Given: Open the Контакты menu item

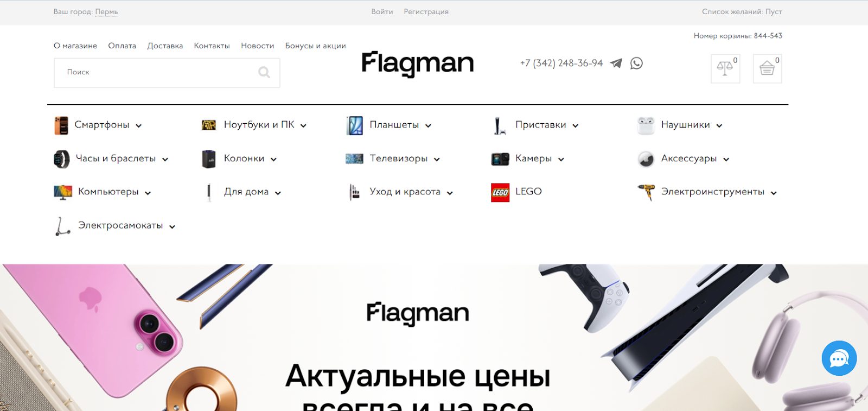Looking at the screenshot, I should (212, 46).
